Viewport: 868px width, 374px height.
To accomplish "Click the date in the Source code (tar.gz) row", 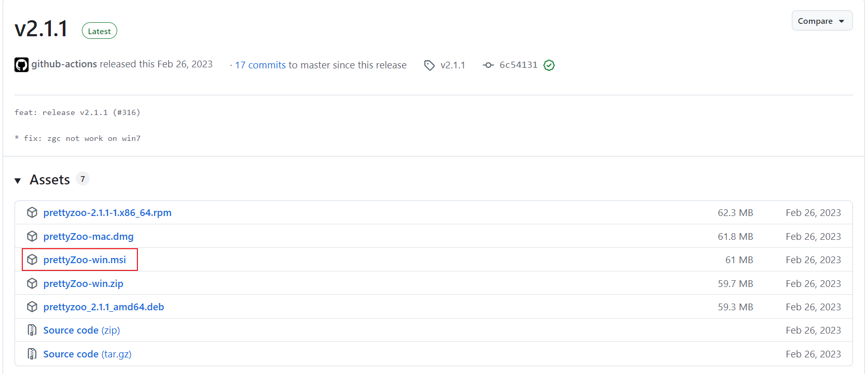I will (813, 354).
